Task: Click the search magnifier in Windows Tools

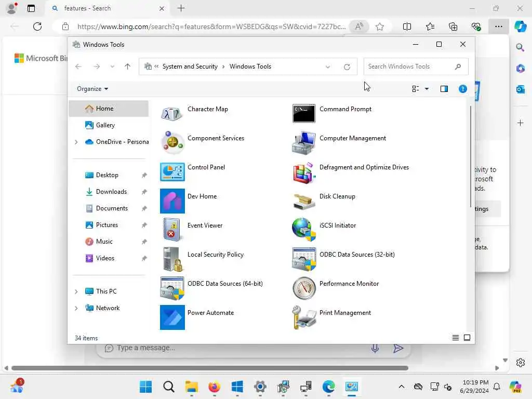Action: [x=458, y=66]
